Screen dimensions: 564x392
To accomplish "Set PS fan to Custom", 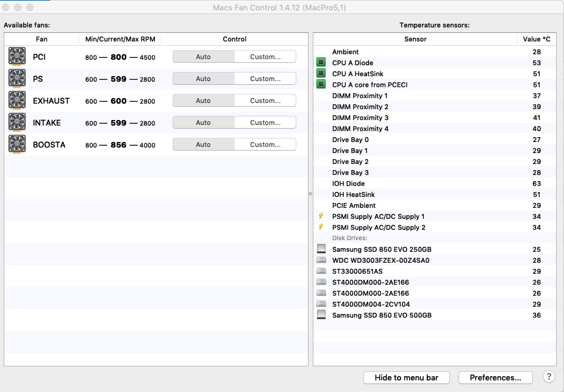I will pyautogui.click(x=265, y=79).
